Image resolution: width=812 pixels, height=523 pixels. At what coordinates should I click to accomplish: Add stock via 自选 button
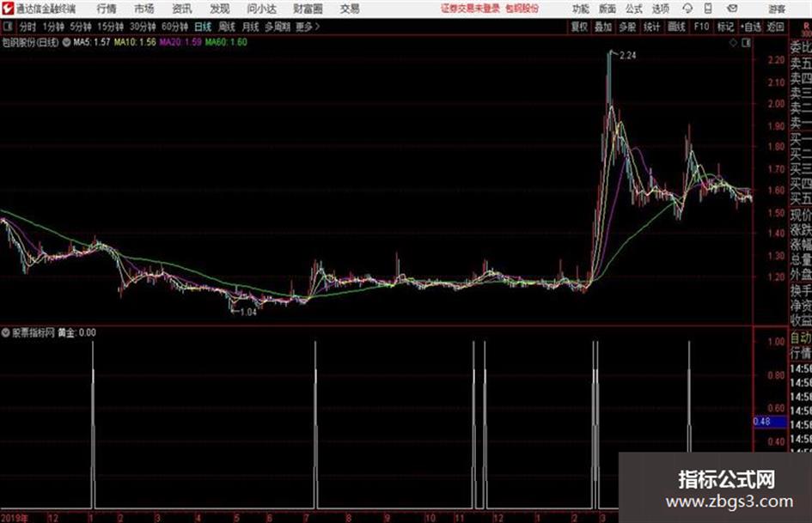click(751, 27)
